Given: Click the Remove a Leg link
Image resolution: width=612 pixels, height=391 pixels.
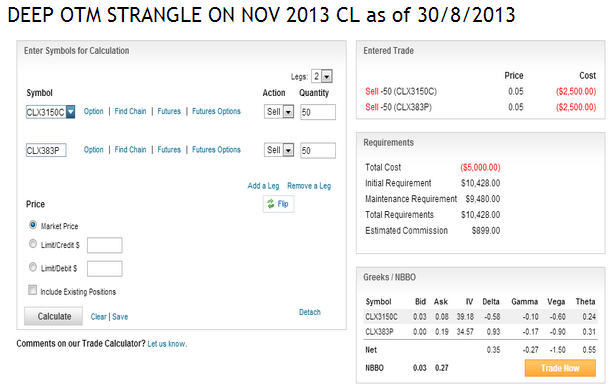Looking at the screenshot, I should [309, 186].
